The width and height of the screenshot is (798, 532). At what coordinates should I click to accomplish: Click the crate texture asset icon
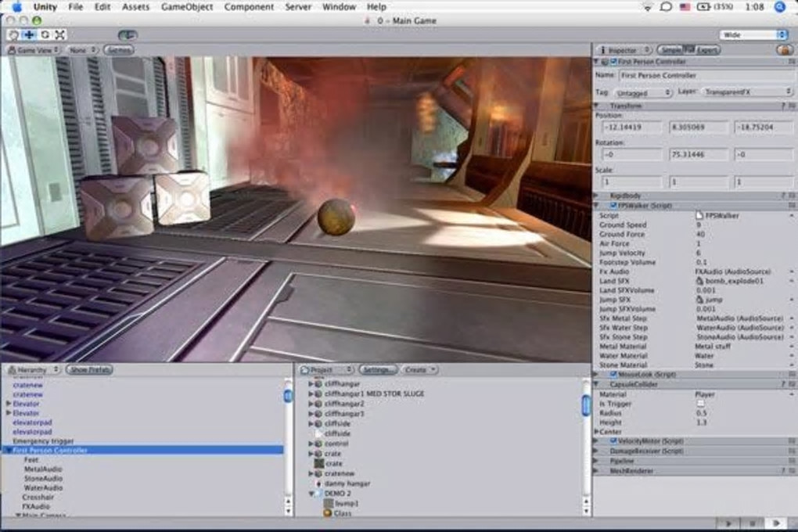click(318, 463)
